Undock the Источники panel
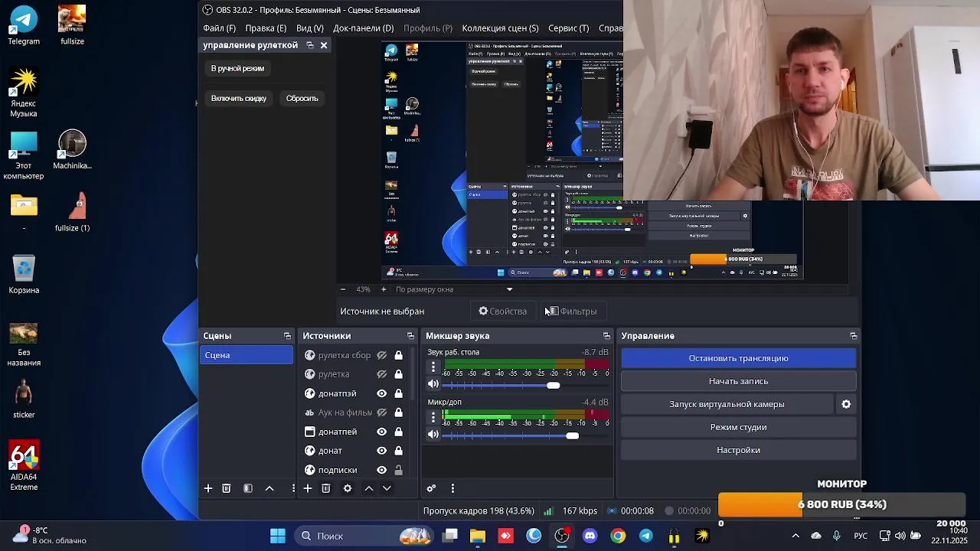This screenshot has width=980, height=551. [410, 336]
